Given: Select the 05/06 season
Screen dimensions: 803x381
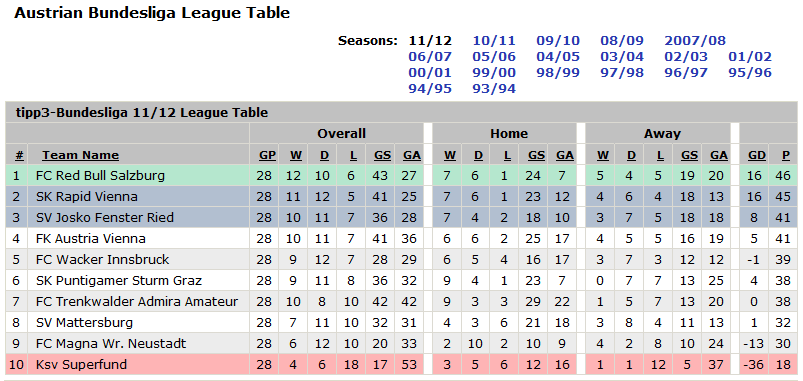Looking at the screenshot, I should pos(494,57).
